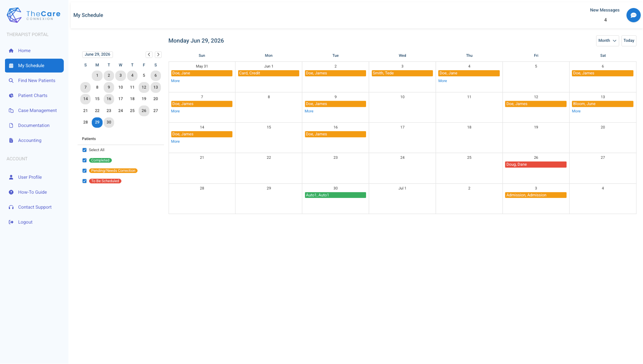
Task: Click the Documentation file icon
Action: tap(11, 125)
